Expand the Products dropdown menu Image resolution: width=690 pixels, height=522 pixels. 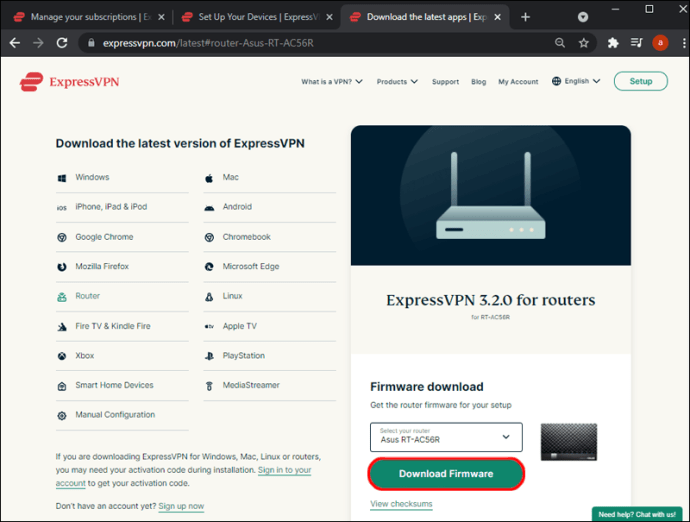397,81
